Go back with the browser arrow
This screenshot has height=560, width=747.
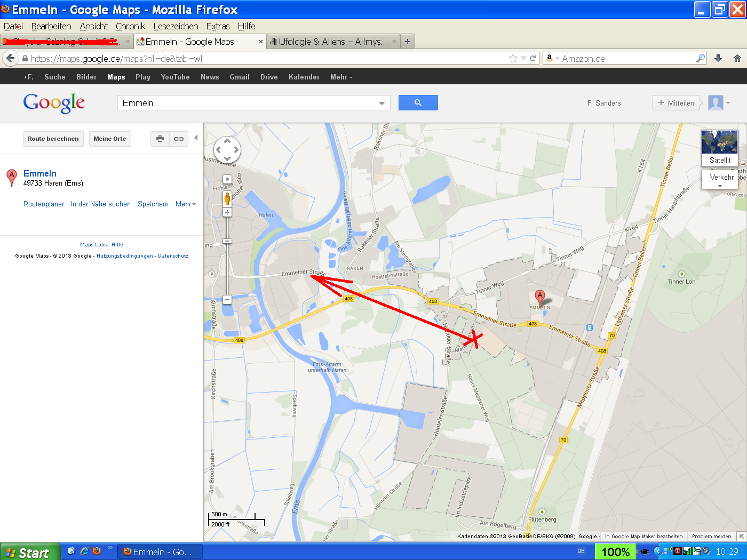tap(10, 58)
